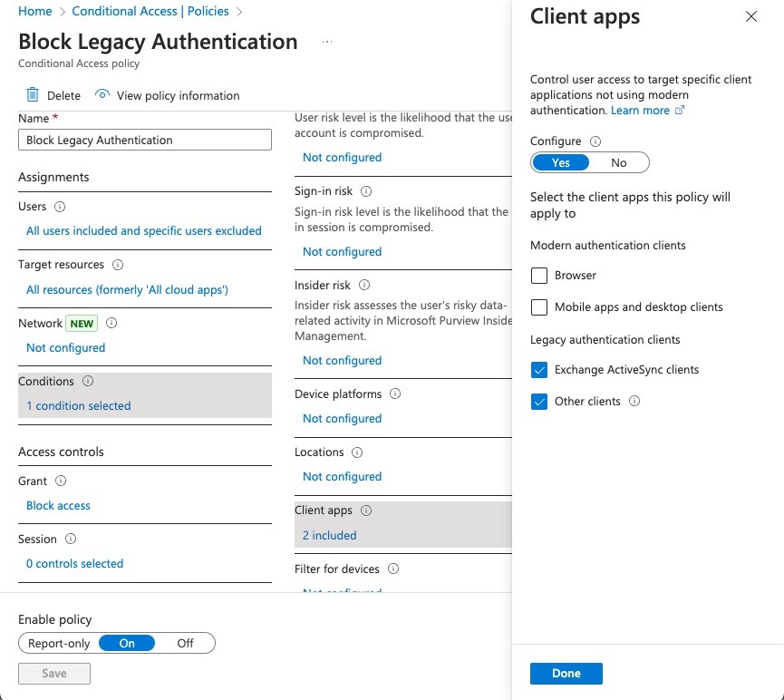Click the info icon next to Locations
This screenshot has height=700, width=784.
coord(357,452)
